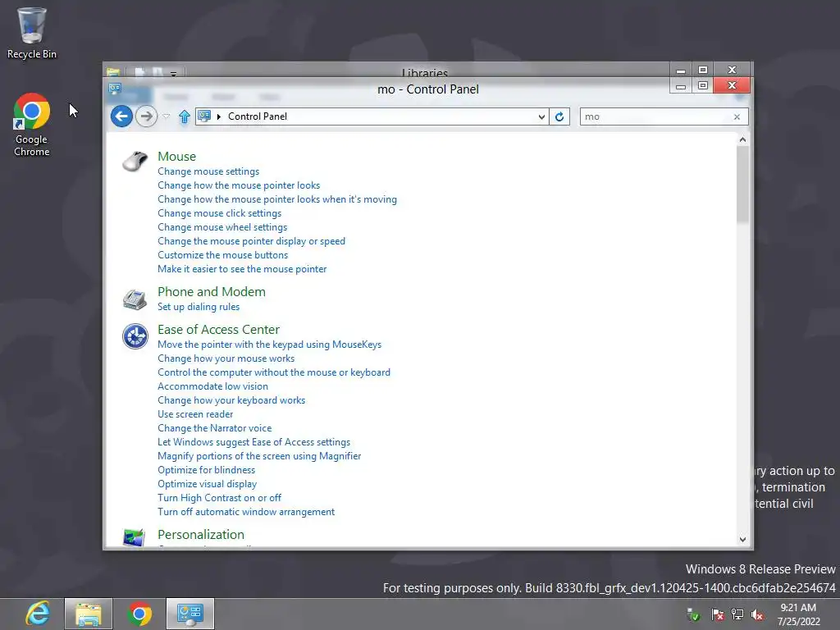Image resolution: width=840 pixels, height=630 pixels.
Task: Click Optimize visual display
Action: pyautogui.click(x=207, y=484)
